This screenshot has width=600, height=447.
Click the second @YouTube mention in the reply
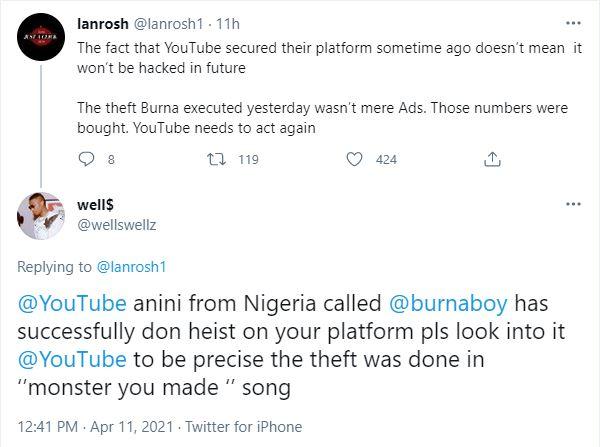(x=73, y=359)
